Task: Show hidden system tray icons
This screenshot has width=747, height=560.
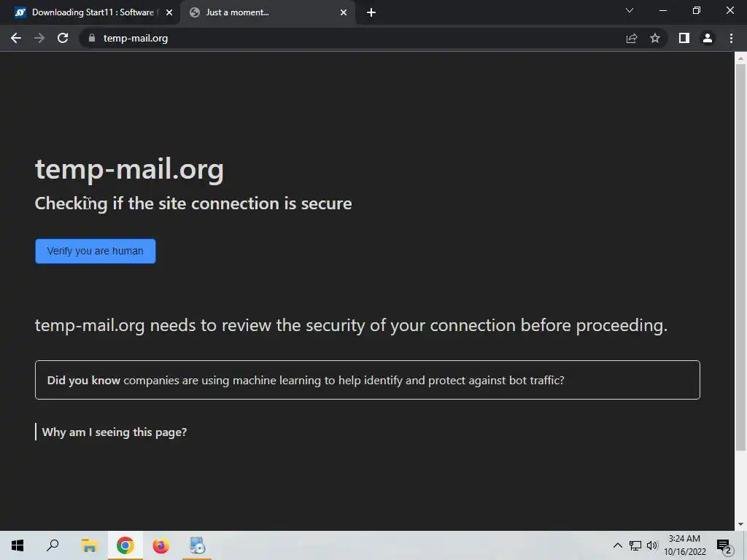Action: click(x=617, y=545)
